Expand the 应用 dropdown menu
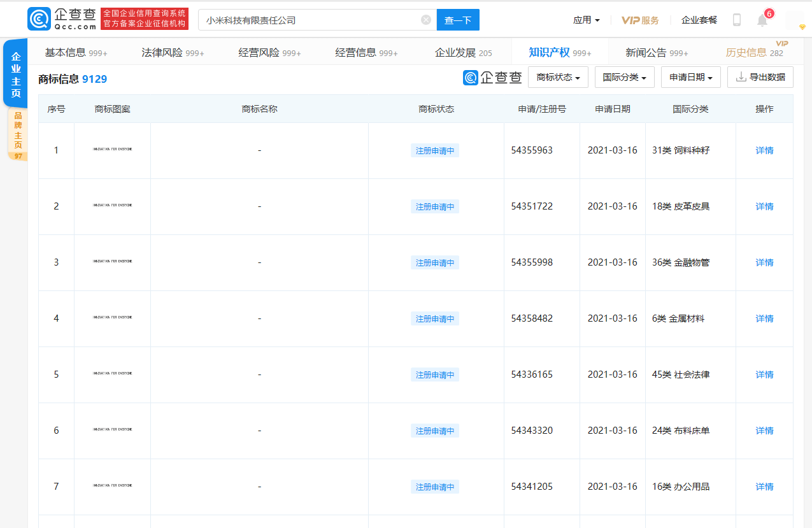The width and height of the screenshot is (812, 528). (x=586, y=20)
